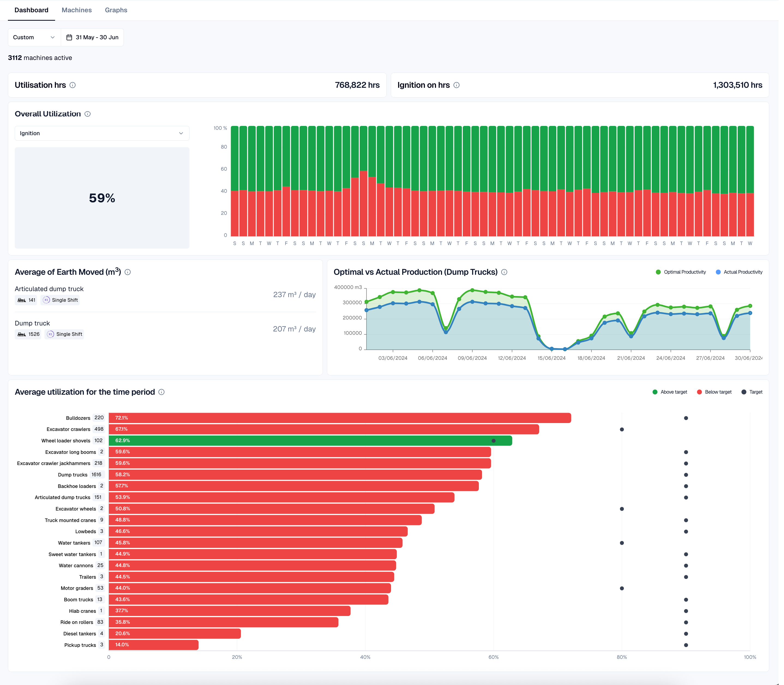Viewport: 784px width, 685px height.
Task: Switch to the Graphs tab
Action: click(116, 10)
